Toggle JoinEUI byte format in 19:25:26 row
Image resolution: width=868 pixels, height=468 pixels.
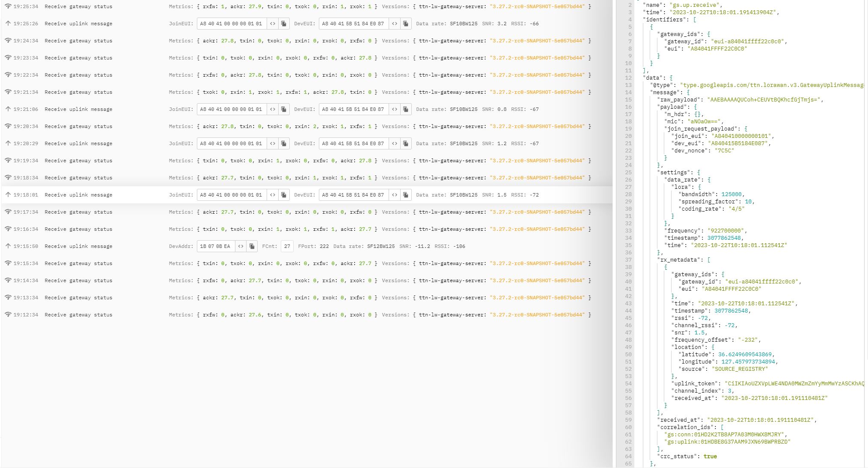(273, 24)
